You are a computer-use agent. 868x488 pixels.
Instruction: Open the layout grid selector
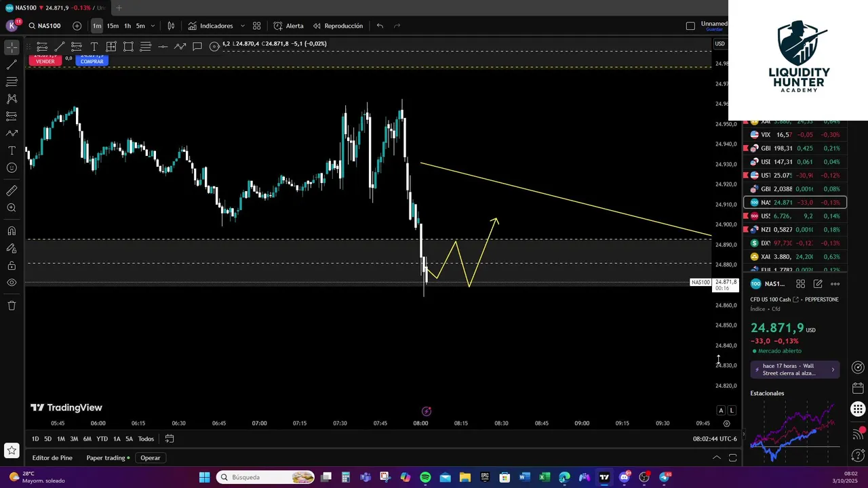(257, 26)
